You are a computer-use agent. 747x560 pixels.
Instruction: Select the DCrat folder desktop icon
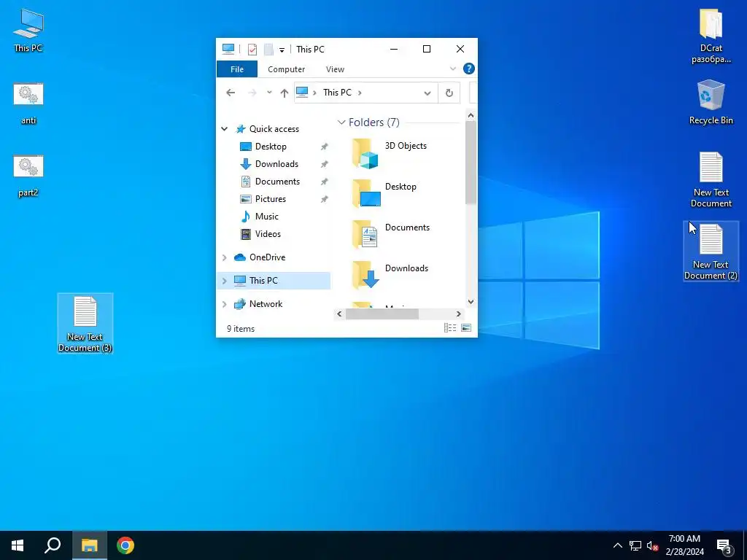711,36
